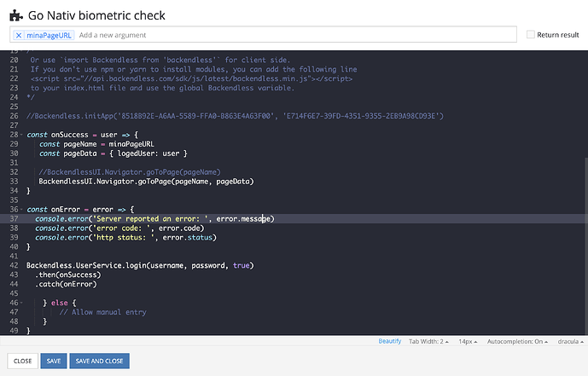
Task: Click line number 26 in the gutter
Action: click(14, 116)
